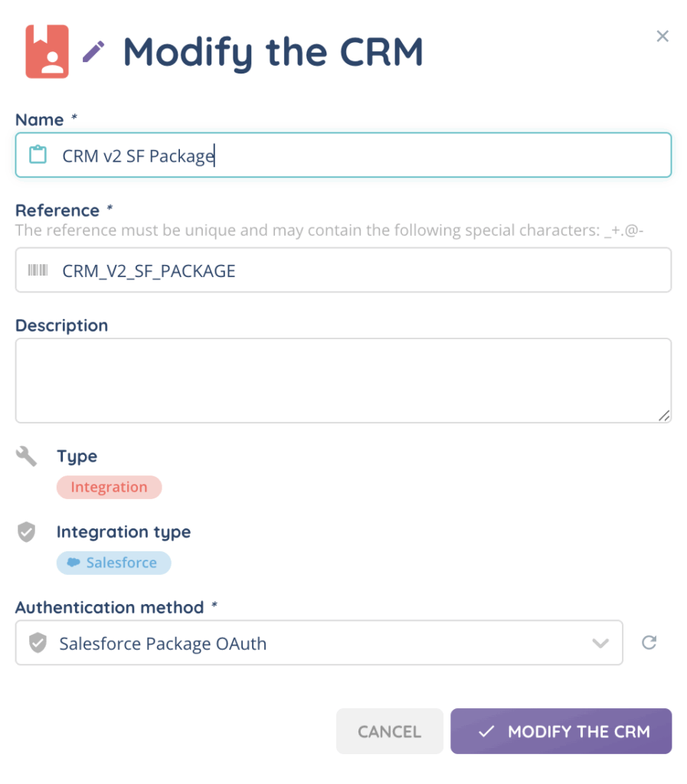687x784 pixels.
Task: Click the clipboard icon in the Name field
Action: (38, 155)
